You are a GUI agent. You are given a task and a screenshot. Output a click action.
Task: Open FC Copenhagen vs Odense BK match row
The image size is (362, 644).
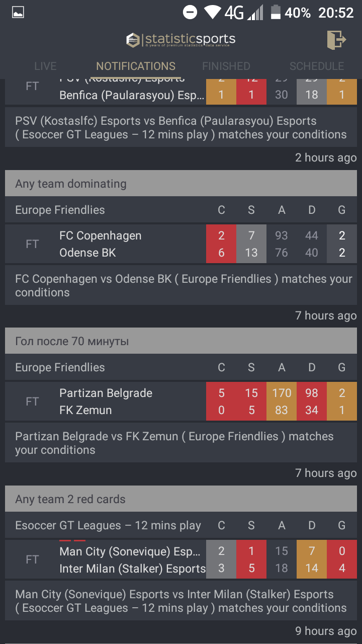(x=181, y=244)
